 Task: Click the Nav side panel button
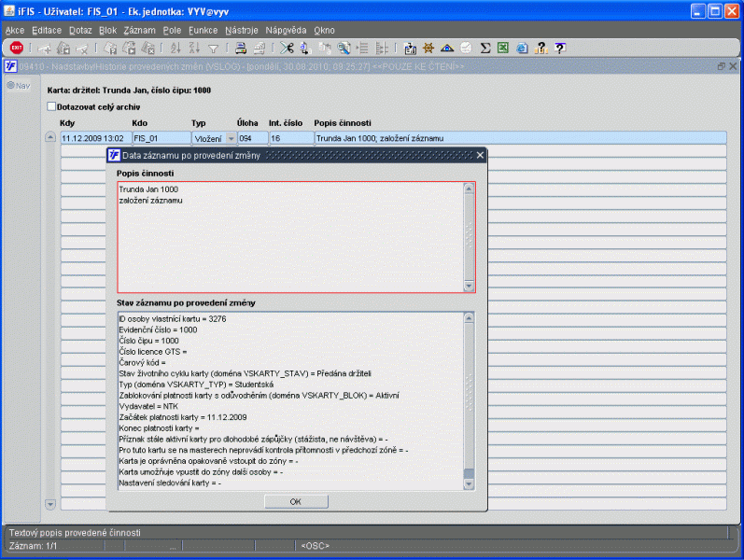click(19, 86)
